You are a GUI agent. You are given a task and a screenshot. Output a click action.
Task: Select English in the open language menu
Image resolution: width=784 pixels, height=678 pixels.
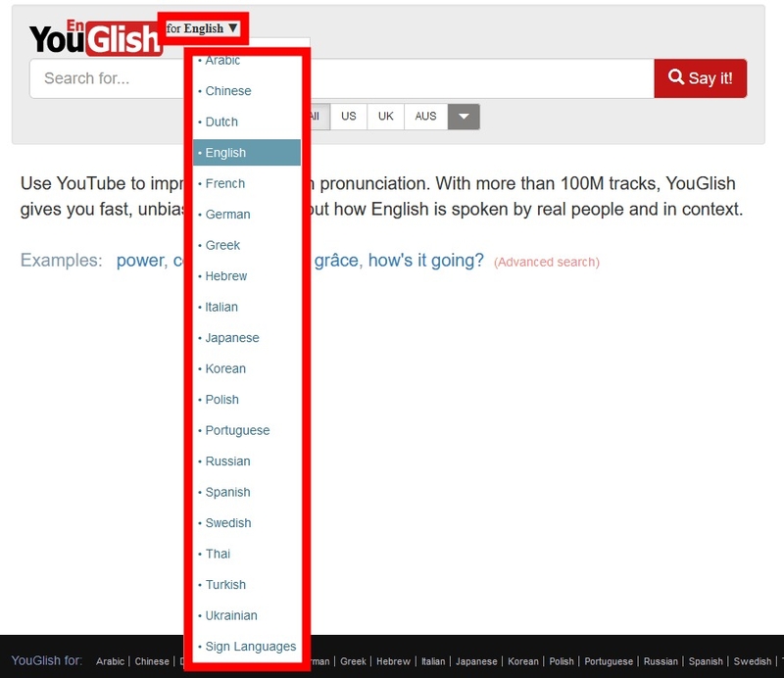226,152
